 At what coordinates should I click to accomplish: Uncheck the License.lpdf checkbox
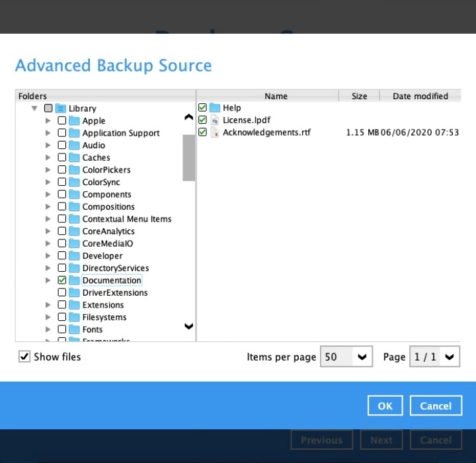(202, 120)
